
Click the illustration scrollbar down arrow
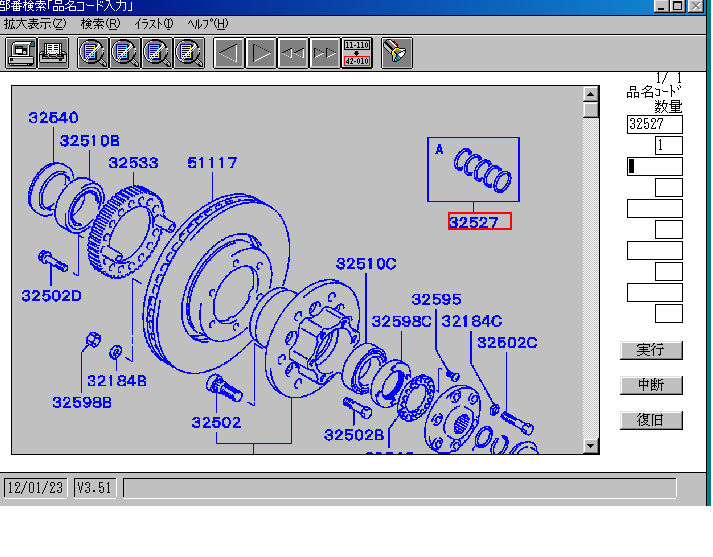pyautogui.click(x=591, y=446)
